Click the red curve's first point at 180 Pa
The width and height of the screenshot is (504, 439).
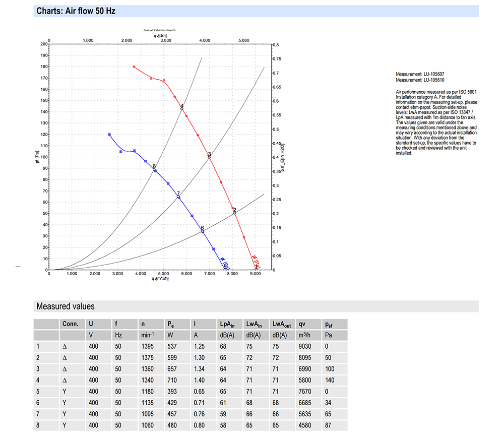pos(134,67)
